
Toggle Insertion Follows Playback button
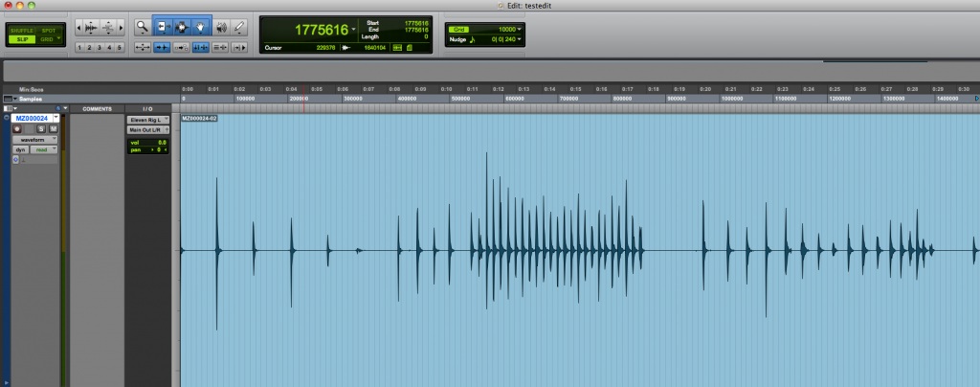(239, 47)
